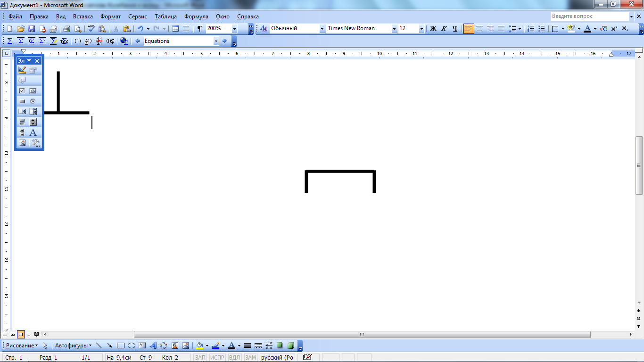
Task: Click the TeX button on the formula toolbar
Action: click(x=64, y=41)
